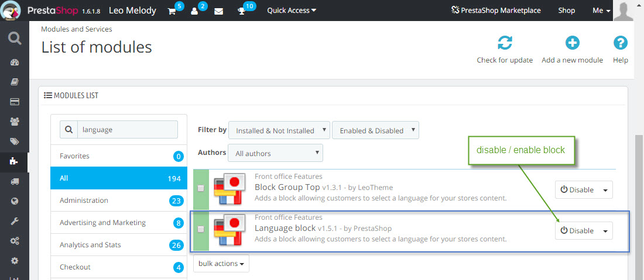
Task: Click the Leo Melody shop name
Action: click(x=132, y=11)
